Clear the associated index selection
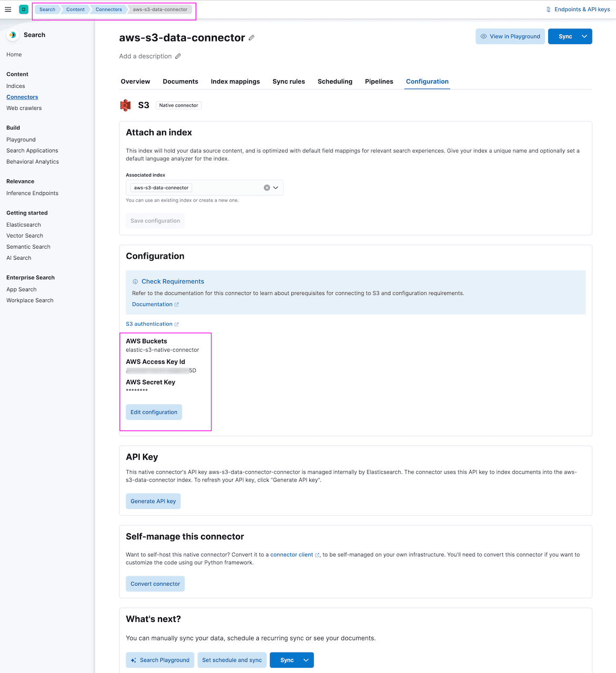The width and height of the screenshot is (616, 673). point(267,188)
